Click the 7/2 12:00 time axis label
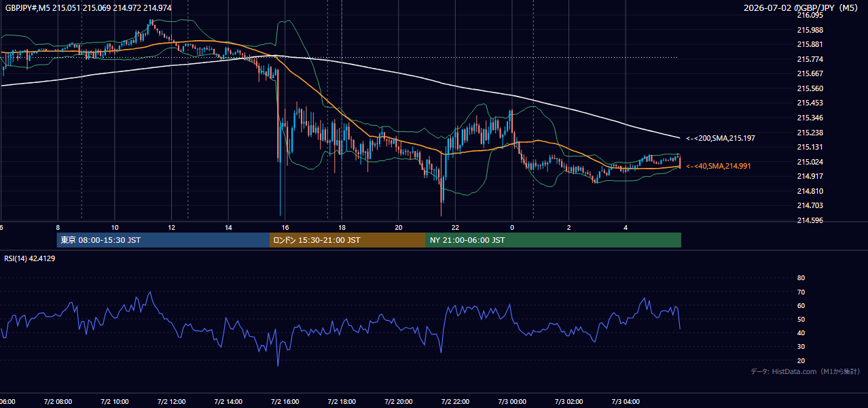Viewport: 868px width, 408px height. click(x=171, y=402)
